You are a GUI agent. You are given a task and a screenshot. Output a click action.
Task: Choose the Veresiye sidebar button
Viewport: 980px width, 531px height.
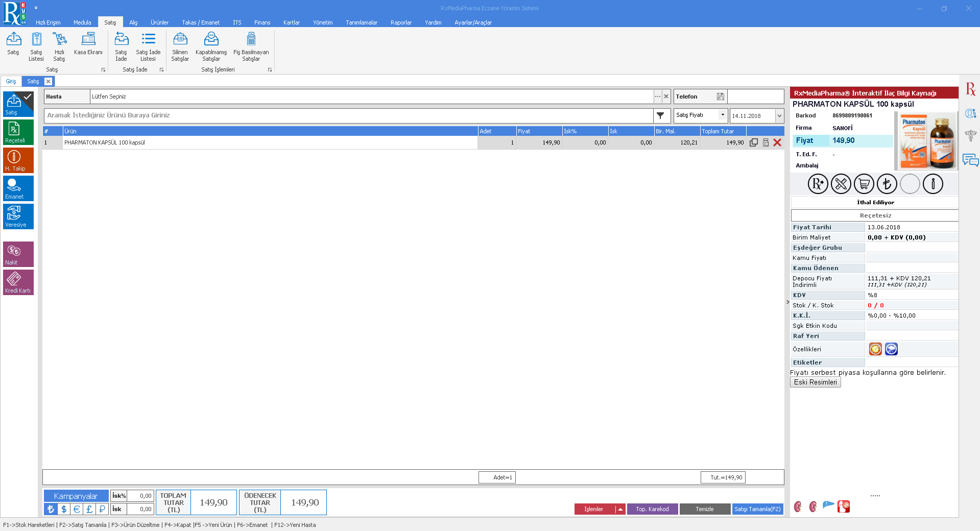click(18, 216)
